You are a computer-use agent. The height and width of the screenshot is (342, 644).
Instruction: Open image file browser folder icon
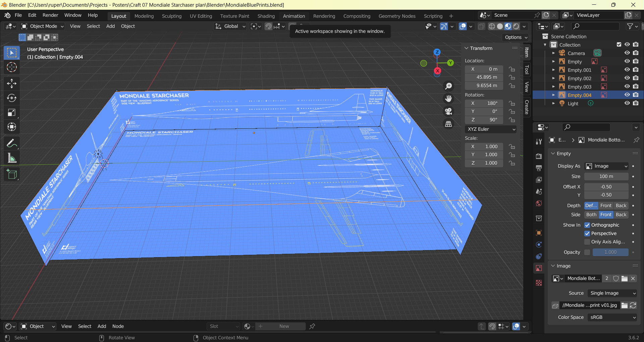[x=624, y=305]
